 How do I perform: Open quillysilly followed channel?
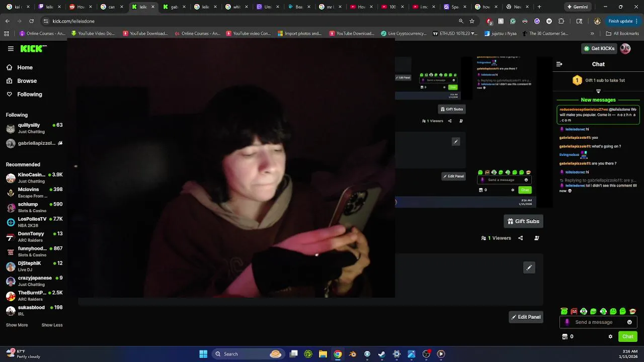[x=34, y=128]
